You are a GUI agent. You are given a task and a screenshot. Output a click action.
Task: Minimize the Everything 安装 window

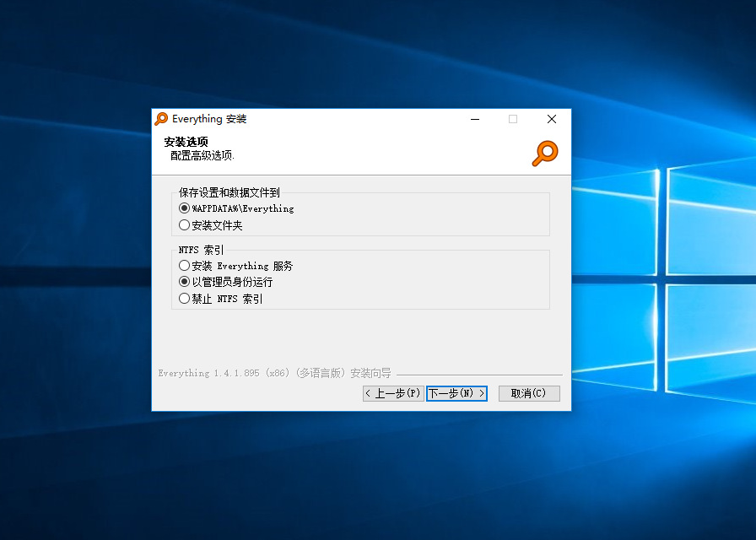[x=475, y=119]
